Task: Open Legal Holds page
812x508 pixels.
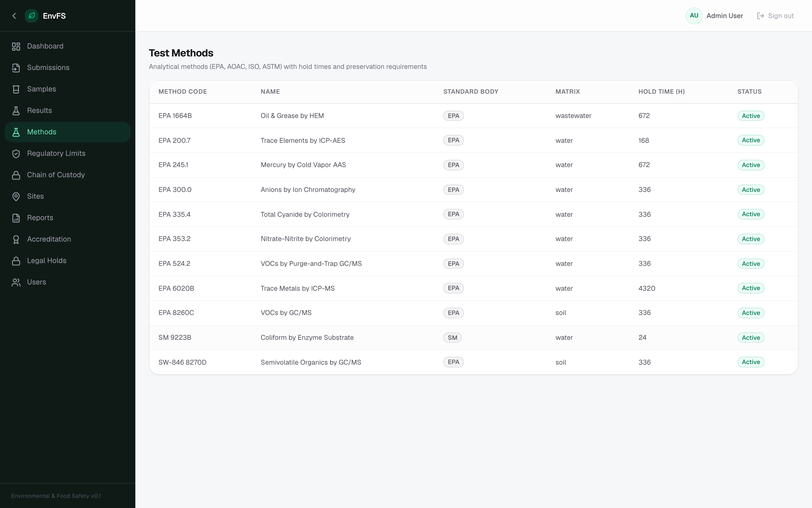Action: (67, 261)
